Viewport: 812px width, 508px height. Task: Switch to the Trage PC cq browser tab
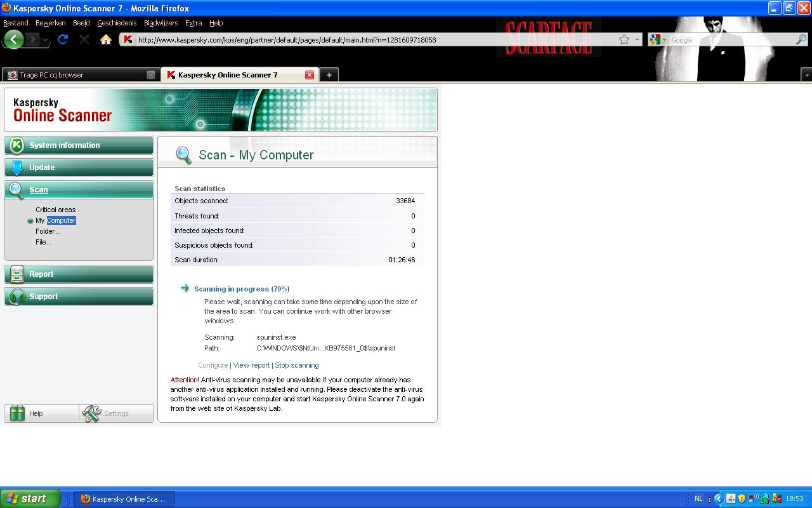[x=81, y=75]
